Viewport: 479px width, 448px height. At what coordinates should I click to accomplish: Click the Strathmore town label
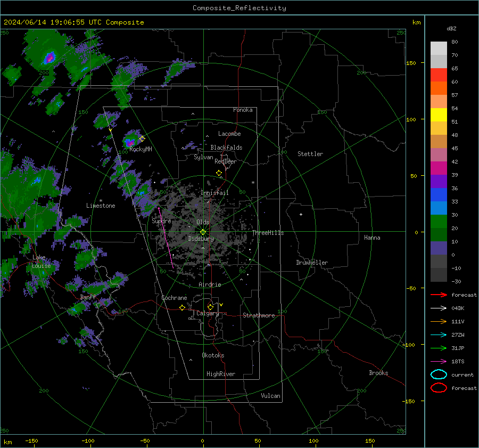[x=259, y=315]
